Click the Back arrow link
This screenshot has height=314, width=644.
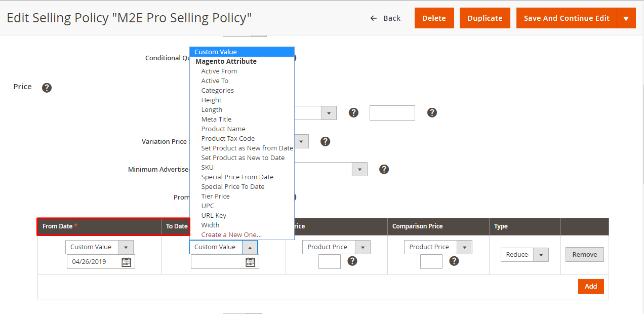(385, 18)
